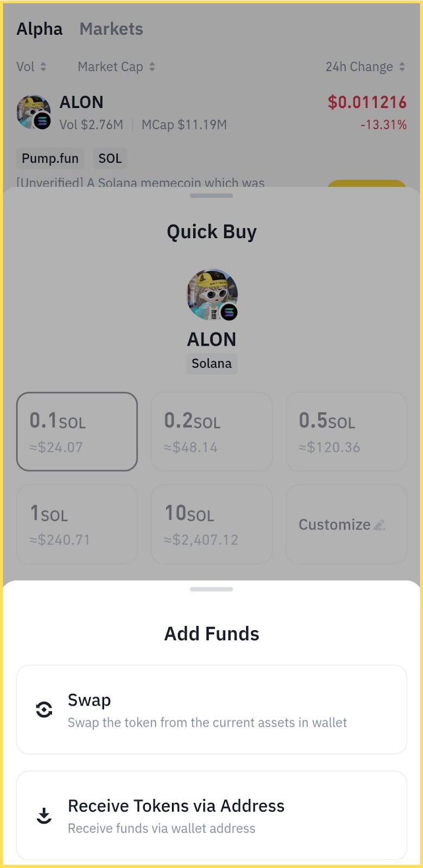Image resolution: width=423 pixels, height=868 pixels.
Task: Select the 0.1 SOL amount option
Action: click(x=77, y=432)
